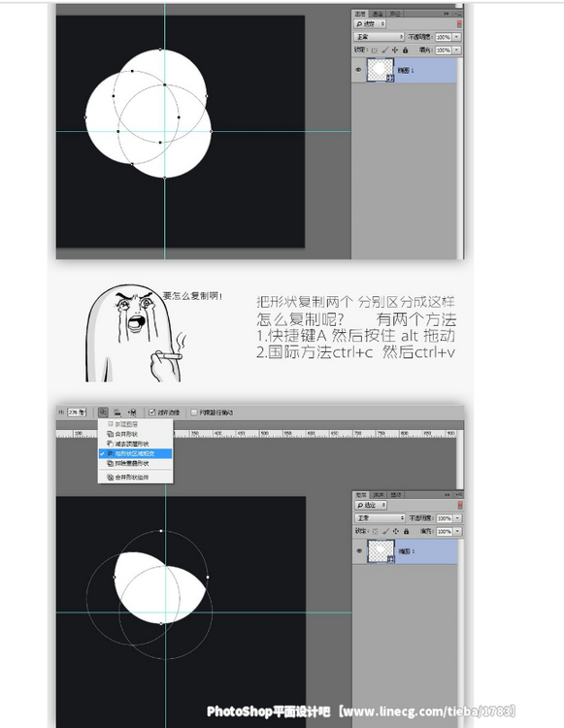Viewport: 564px width, 728px height.
Task: Lock image pixels brush icon in top screenshot
Action: (384, 50)
